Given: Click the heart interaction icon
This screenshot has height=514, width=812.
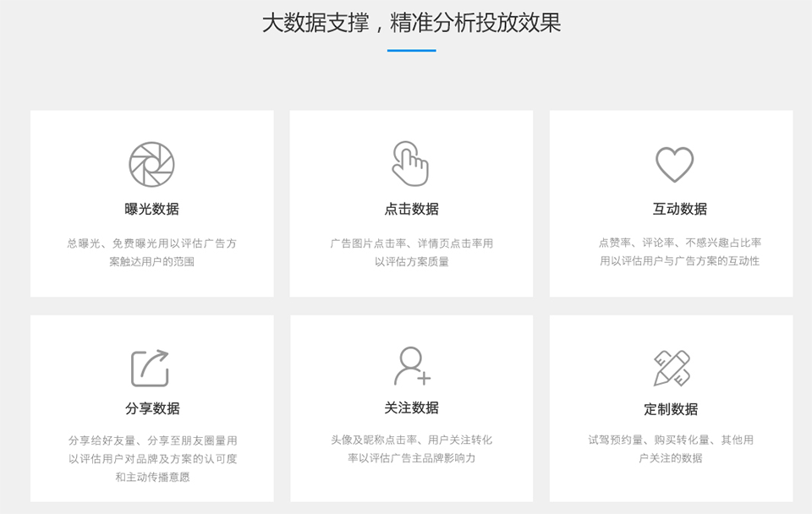Looking at the screenshot, I should click(674, 164).
